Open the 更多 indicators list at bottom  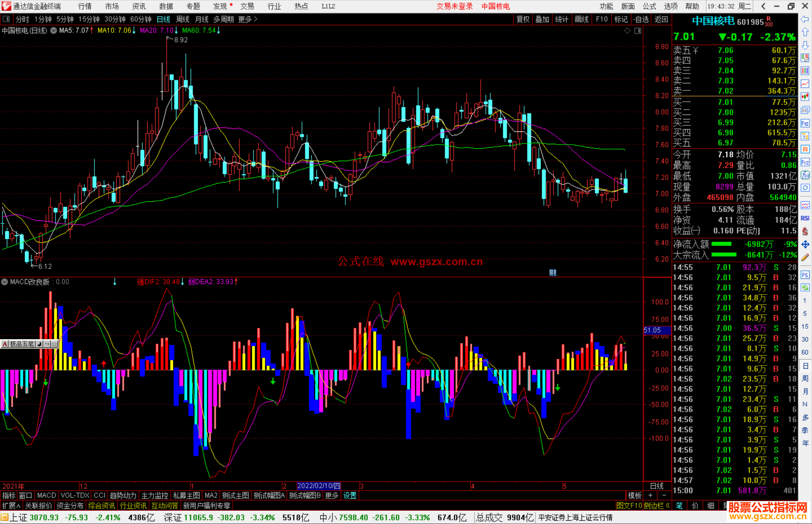tap(332, 496)
